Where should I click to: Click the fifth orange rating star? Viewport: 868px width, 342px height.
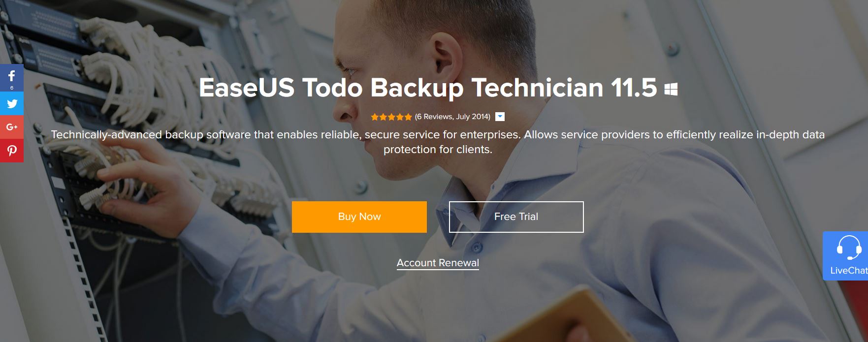pos(408,117)
